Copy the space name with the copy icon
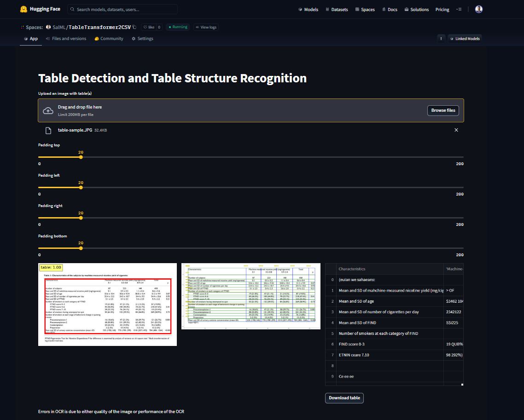This screenshot has height=420, width=524. (134, 27)
